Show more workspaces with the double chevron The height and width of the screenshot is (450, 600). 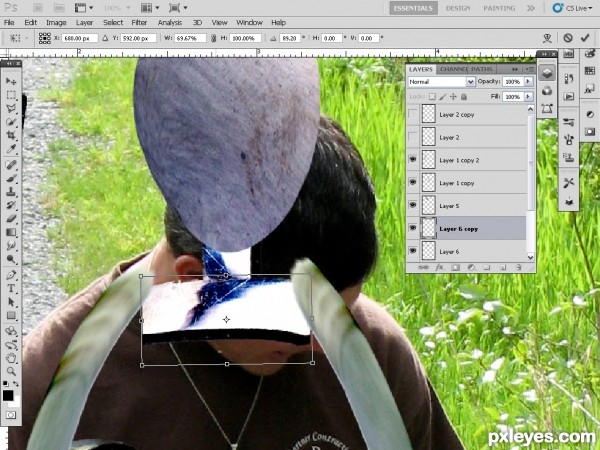pyautogui.click(x=531, y=8)
